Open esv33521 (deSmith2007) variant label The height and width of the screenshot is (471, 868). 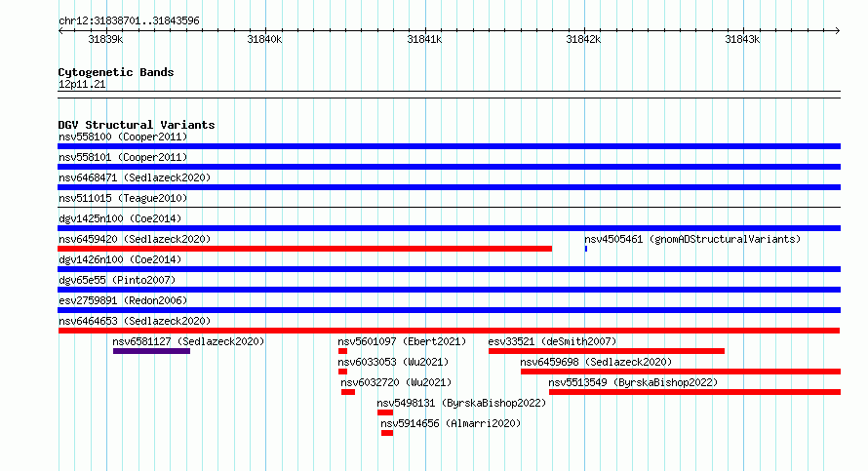552,341
